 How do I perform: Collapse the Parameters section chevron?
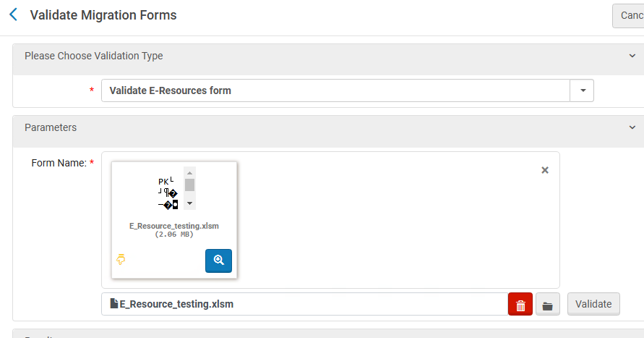pyautogui.click(x=632, y=127)
